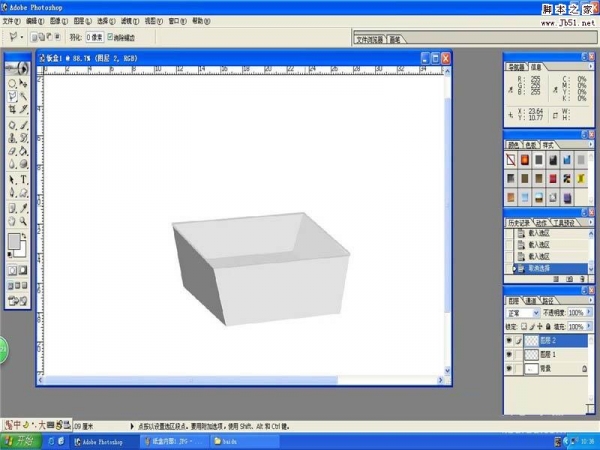Toggle visibility of 背景 layer
The image size is (600, 450).
[x=509, y=368]
